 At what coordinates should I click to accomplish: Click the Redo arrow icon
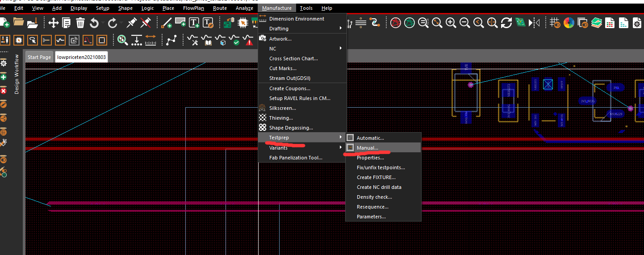(x=112, y=23)
